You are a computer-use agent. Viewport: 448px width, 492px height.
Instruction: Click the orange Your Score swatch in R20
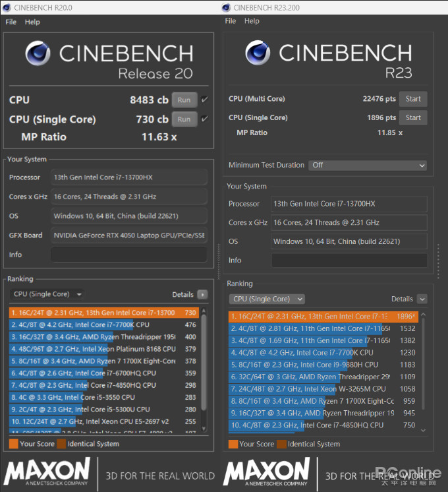coord(14,444)
